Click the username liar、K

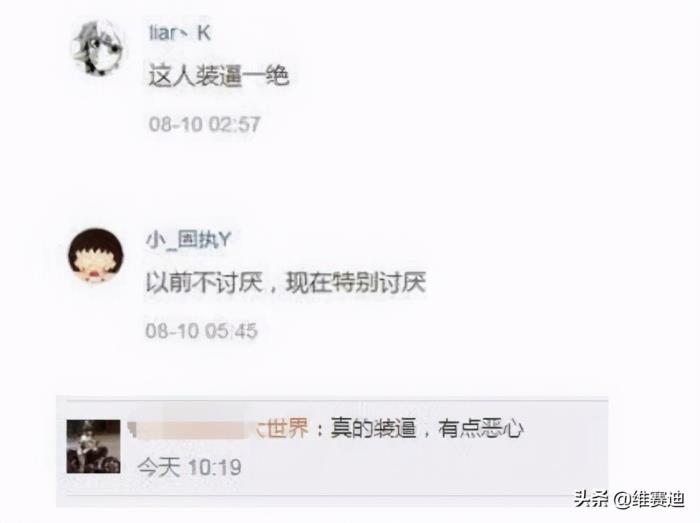tap(179, 33)
